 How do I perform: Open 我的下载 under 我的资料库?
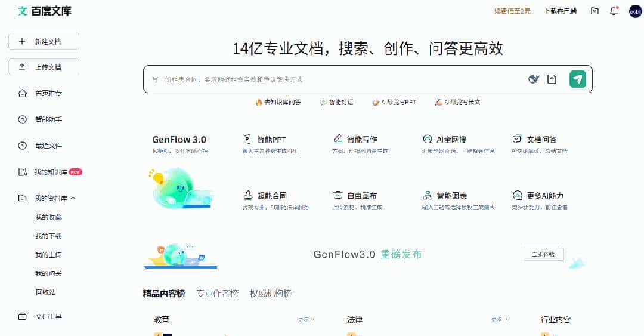(x=48, y=236)
